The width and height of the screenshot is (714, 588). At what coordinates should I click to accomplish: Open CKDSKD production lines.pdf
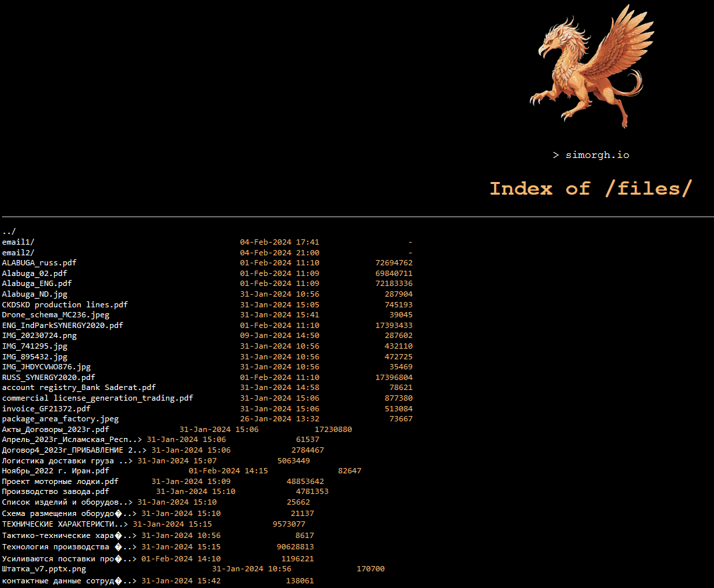(65, 305)
